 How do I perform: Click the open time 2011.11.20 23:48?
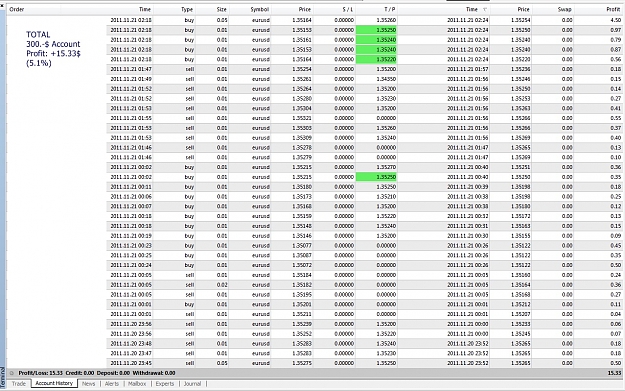[x=131, y=344]
